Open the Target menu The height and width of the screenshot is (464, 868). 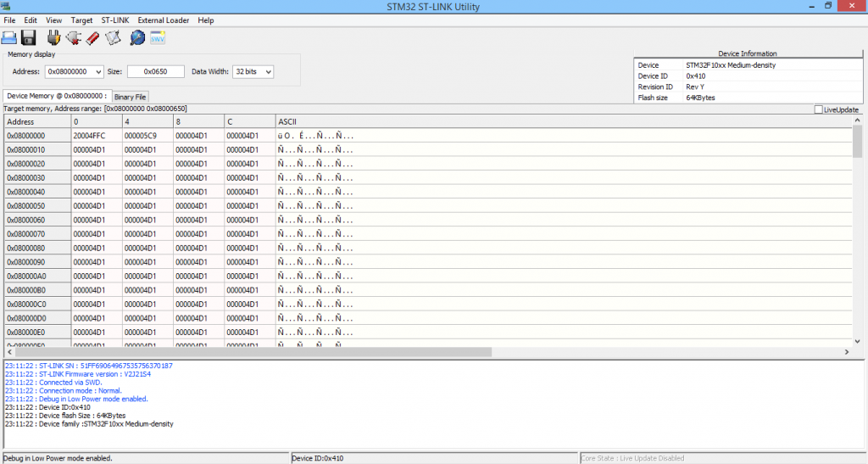point(81,20)
